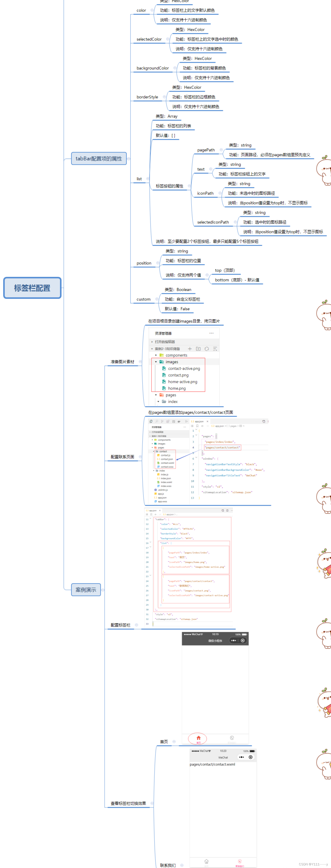This screenshot has width=331, height=868.
Task: Collapse the 案例演示 node
Action: [x=103, y=590]
